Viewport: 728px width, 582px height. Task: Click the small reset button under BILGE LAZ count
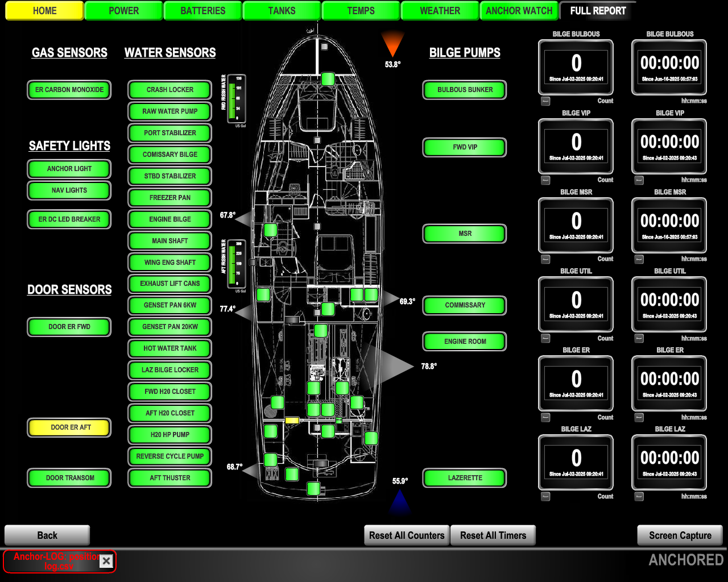coord(545,496)
